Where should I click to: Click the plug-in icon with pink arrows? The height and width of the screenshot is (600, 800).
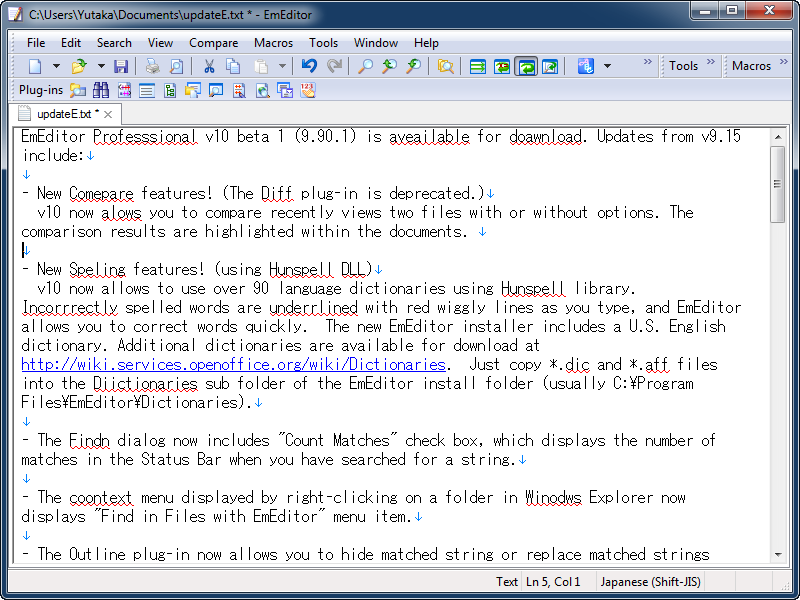(124, 90)
